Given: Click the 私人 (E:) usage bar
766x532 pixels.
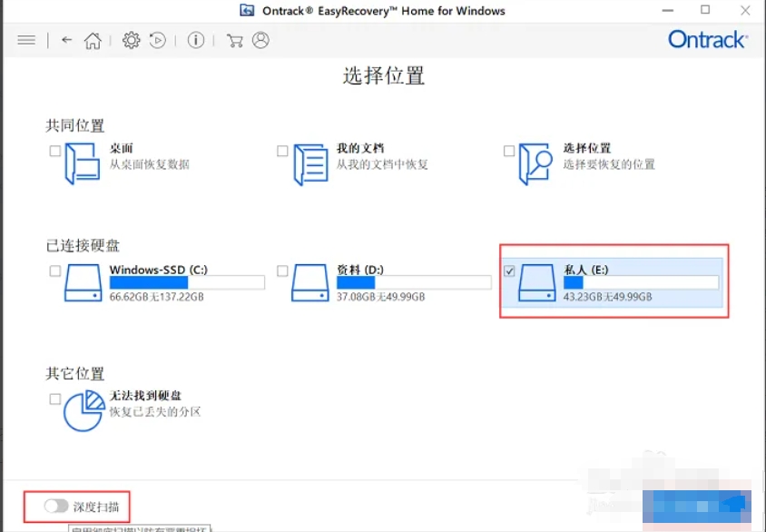Looking at the screenshot, I should point(641,282).
